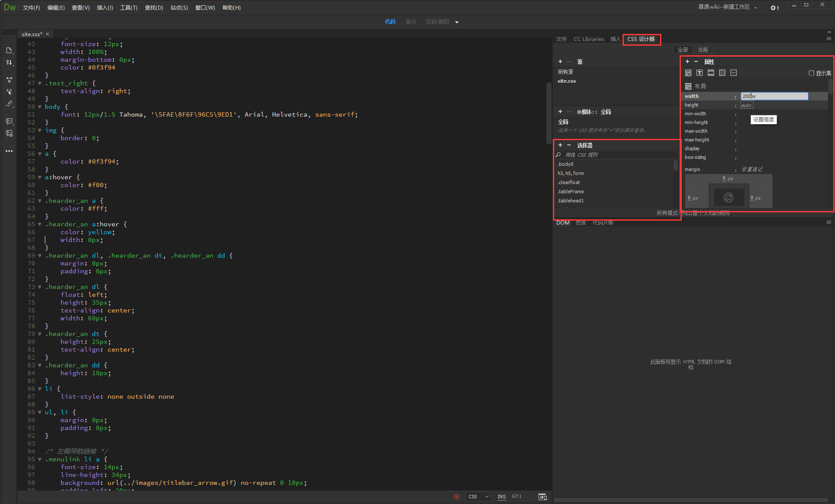This screenshot has height=504, width=835.
Task: Open the 文件(F) menu
Action: click(x=31, y=8)
